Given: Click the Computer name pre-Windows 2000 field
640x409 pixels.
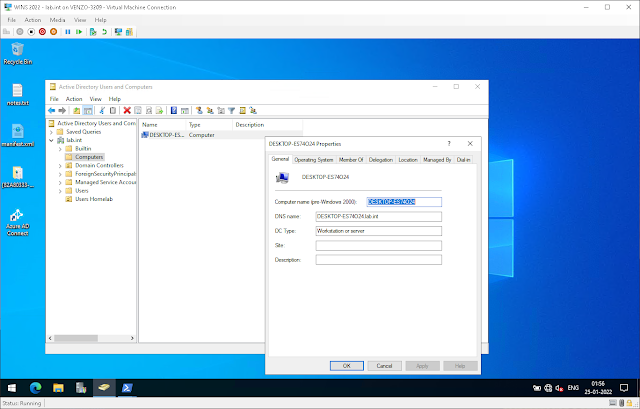Looking at the screenshot, I should 404,202.
